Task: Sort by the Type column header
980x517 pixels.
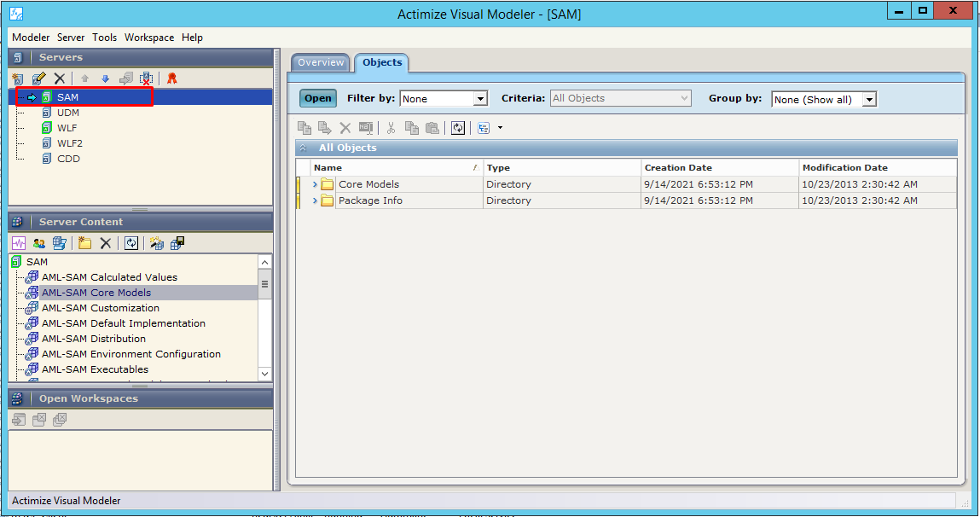Action: point(563,167)
